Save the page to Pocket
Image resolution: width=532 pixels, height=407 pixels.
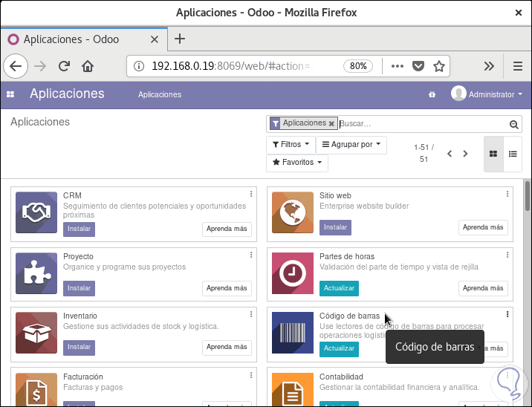[x=418, y=66]
